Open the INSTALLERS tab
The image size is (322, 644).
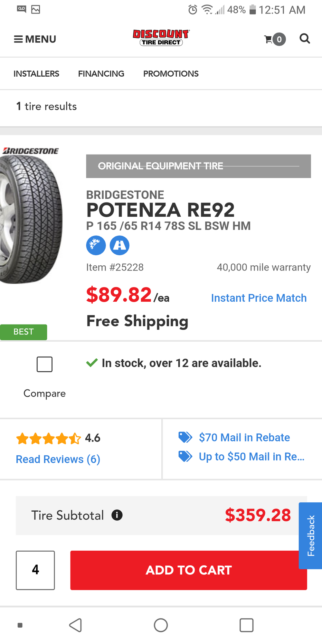36,74
